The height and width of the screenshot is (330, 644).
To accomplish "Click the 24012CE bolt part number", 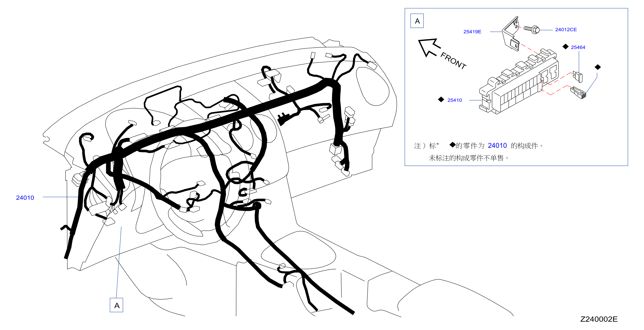I will point(566,30).
